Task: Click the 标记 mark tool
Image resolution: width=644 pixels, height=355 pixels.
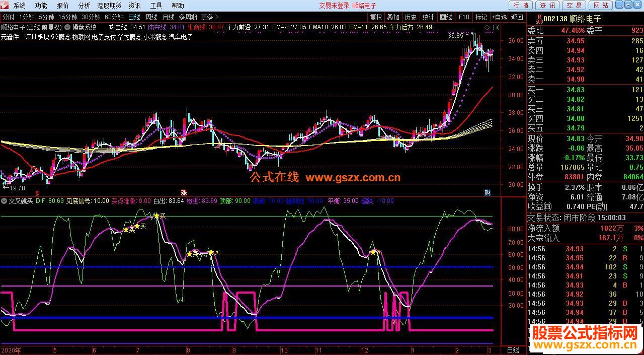Action: [x=481, y=17]
